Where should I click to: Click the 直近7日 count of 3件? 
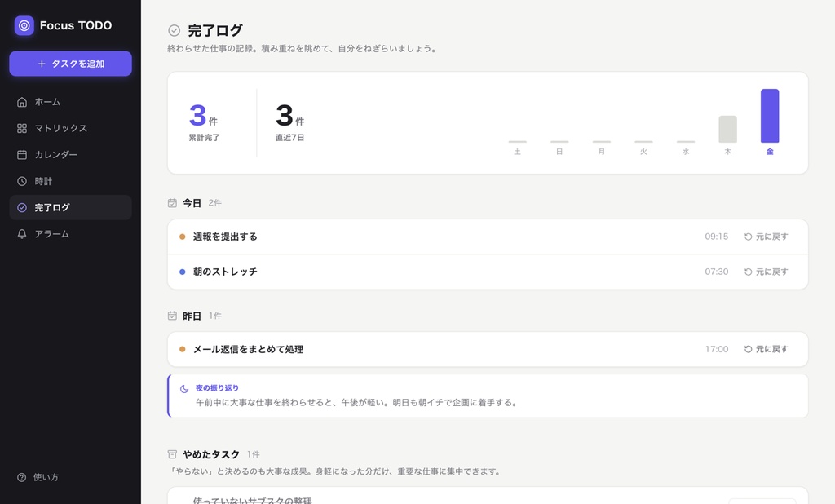click(290, 116)
